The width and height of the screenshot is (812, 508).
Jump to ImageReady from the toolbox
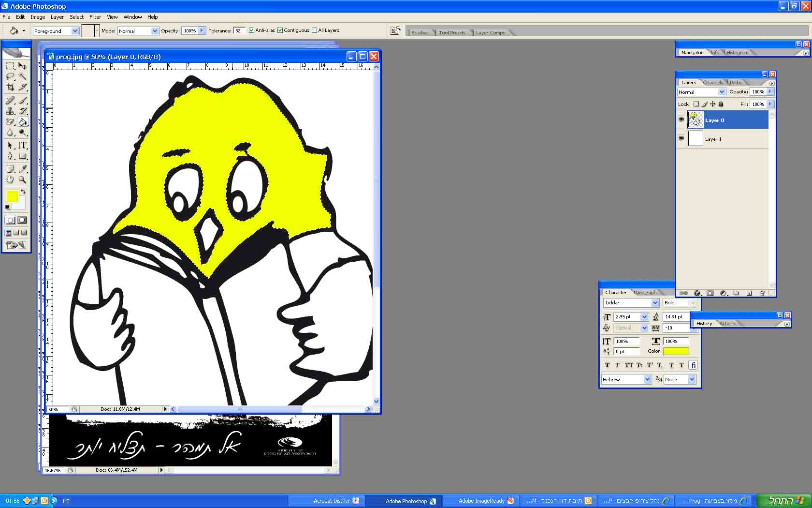(16, 245)
